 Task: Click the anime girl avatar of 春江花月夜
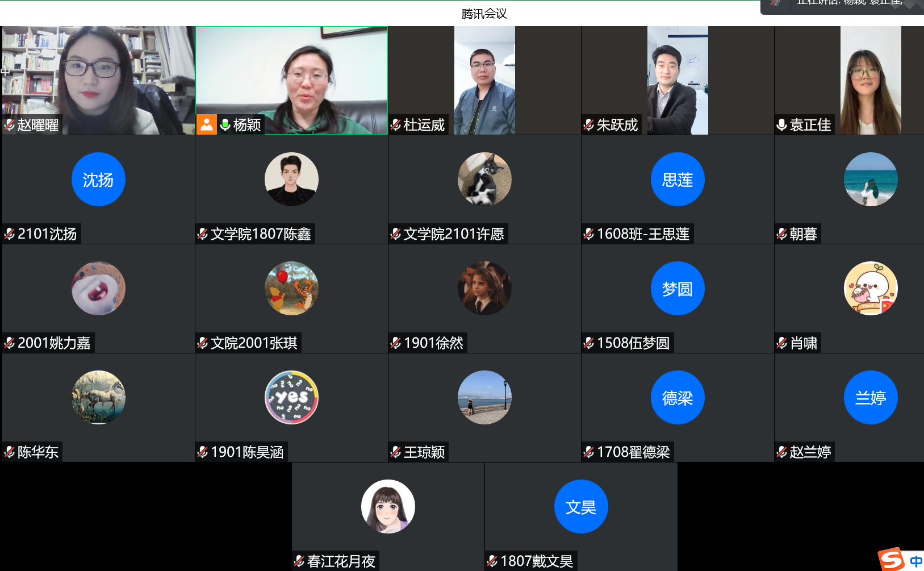coord(388,507)
